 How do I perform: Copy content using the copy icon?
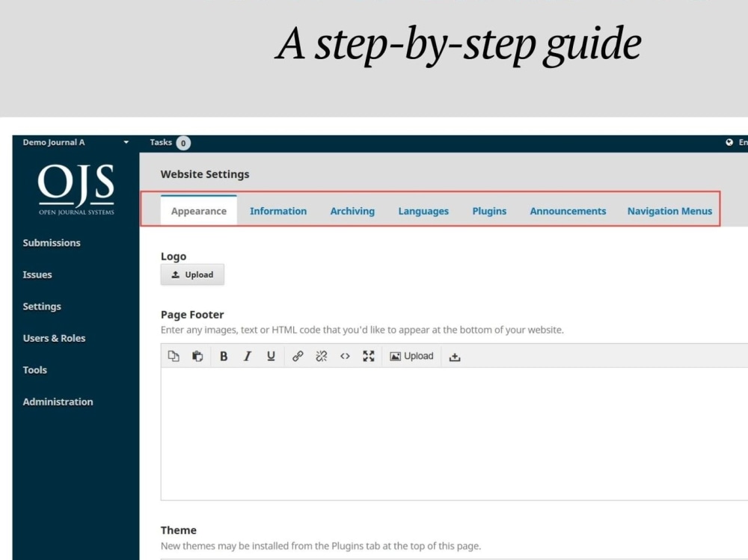tap(174, 356)
